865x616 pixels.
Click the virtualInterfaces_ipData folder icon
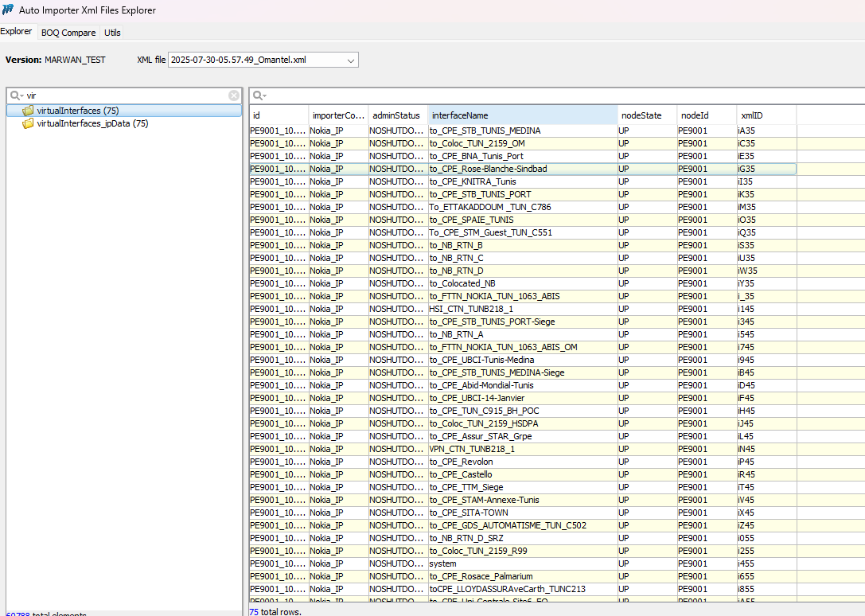tap(29, 123)
